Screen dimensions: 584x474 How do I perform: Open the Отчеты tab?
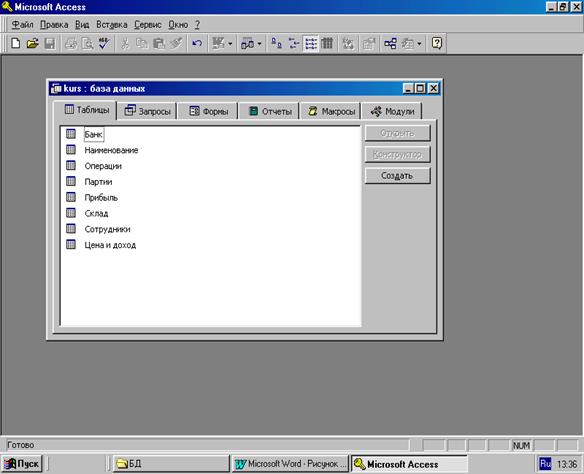pyautogui.click(x=269, y=111)
